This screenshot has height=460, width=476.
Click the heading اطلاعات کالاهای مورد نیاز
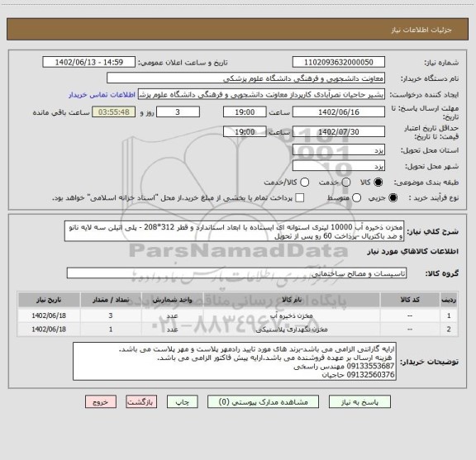point(413,252)
